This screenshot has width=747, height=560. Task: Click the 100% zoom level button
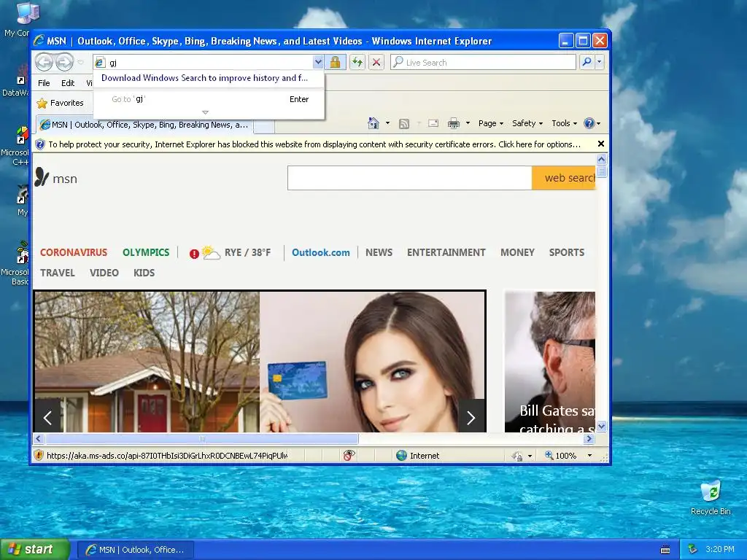(560, 456)
